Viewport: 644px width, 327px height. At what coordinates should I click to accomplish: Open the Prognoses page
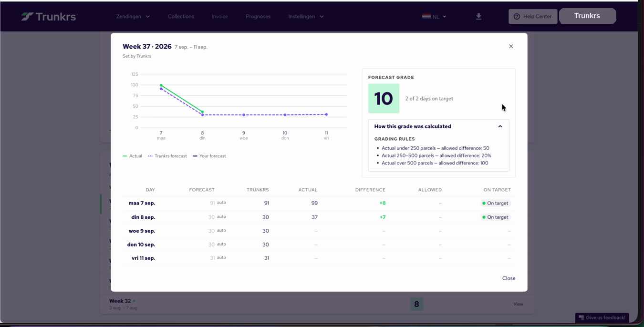point(258,16)
